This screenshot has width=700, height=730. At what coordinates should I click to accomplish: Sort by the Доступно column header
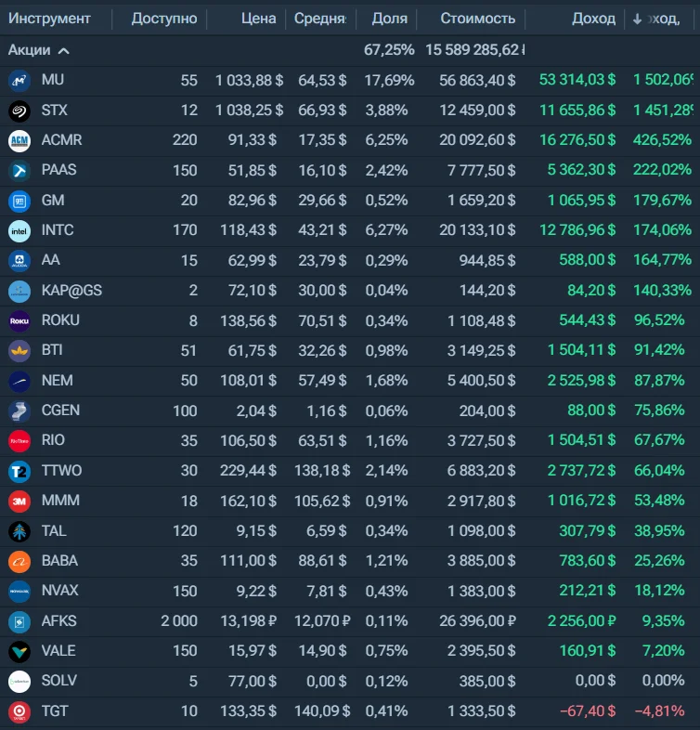pyautogui.click(x=163, y=19)
